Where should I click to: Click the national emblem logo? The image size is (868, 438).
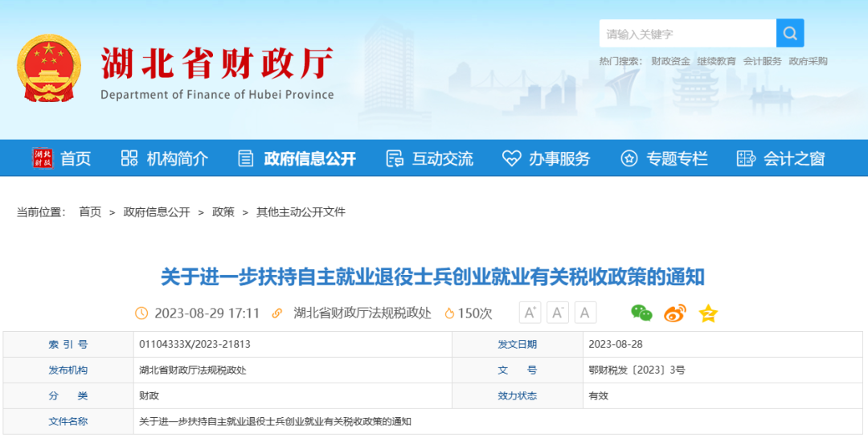click(50, 68)
